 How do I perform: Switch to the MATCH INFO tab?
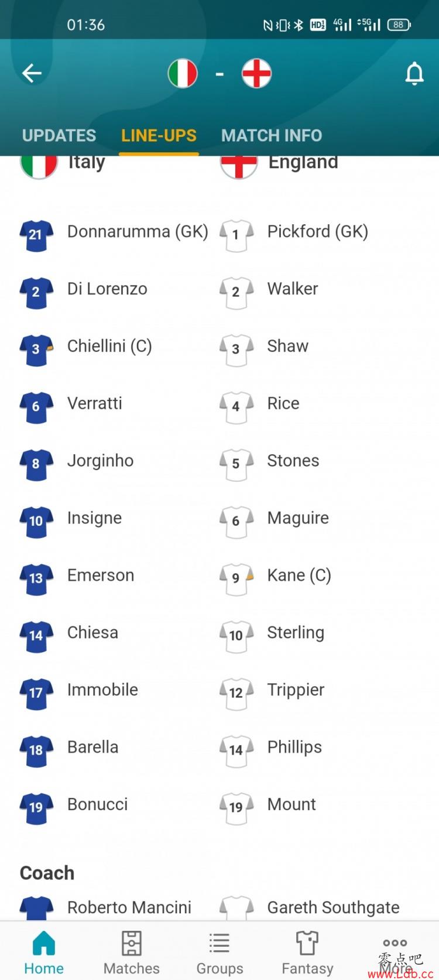[272, 135]
